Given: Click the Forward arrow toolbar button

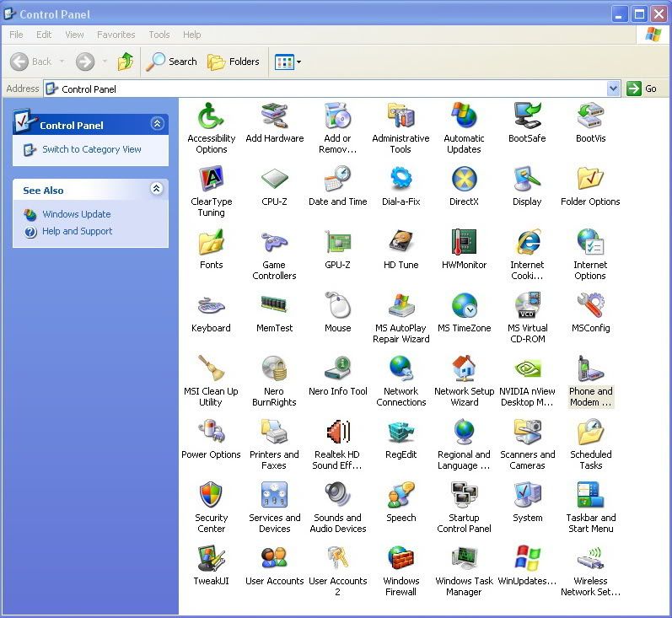Looking at the screenshot, I should coord(85,62).
